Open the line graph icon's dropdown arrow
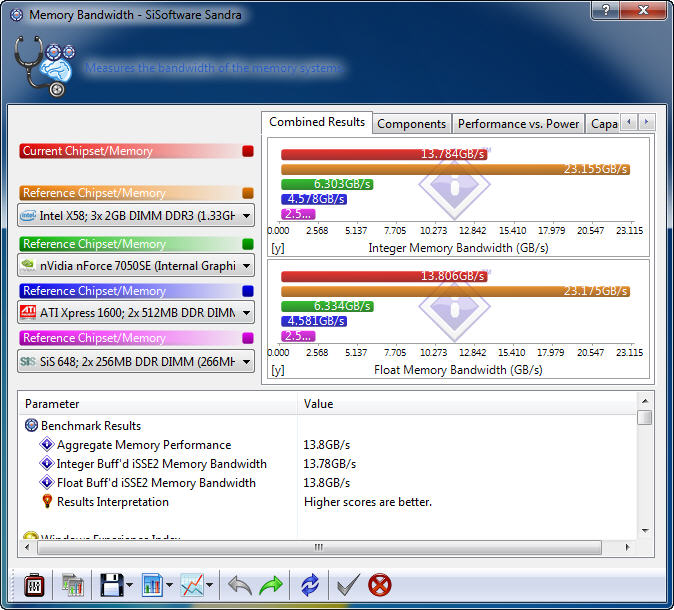 (x=209, y=585)
